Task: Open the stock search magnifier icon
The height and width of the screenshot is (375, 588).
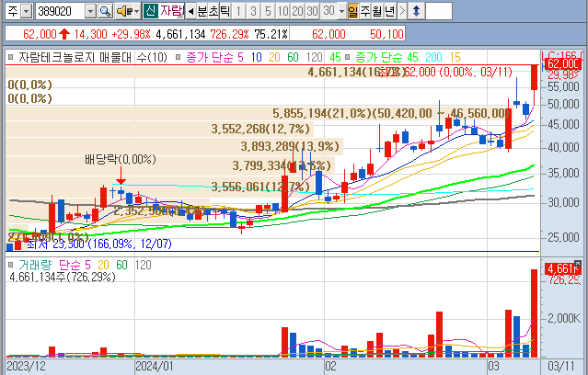Action: (106, 11)
